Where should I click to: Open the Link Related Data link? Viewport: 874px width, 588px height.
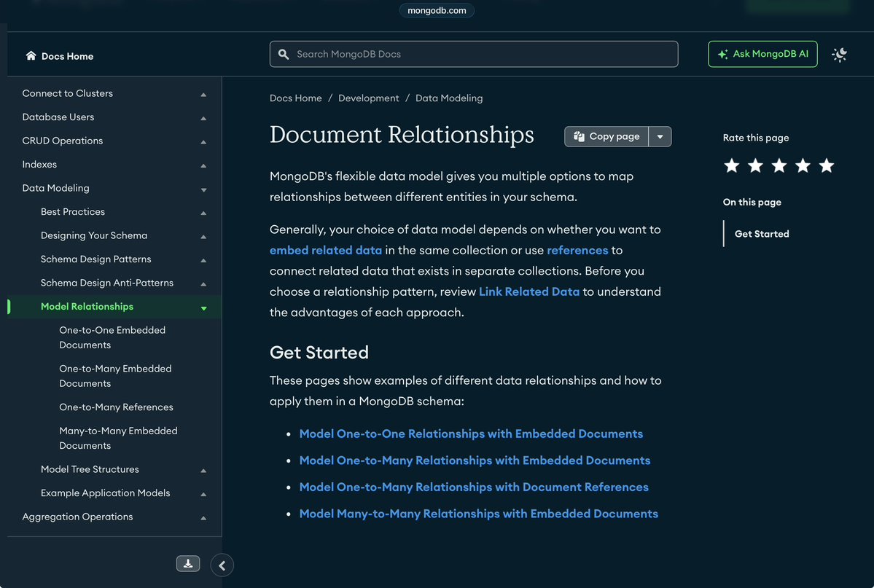click(x=528, y=291)
